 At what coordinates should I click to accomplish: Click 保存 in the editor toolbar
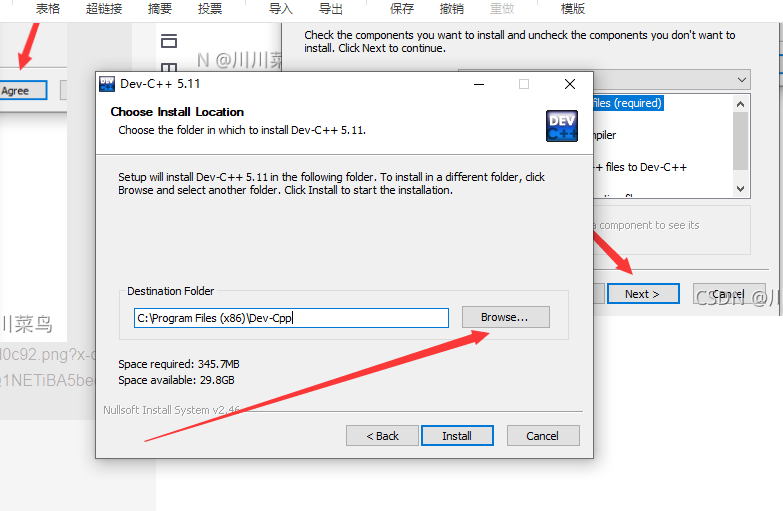click(401, 8)
